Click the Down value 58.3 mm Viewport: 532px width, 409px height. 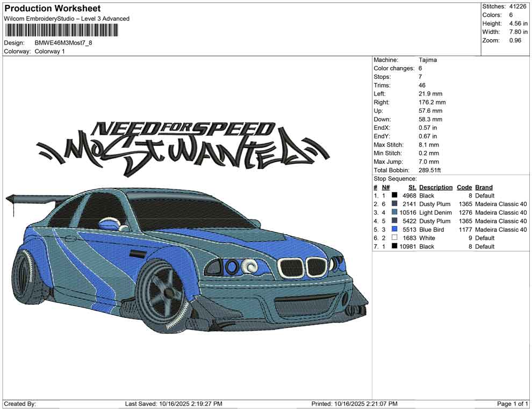point(430,119)
